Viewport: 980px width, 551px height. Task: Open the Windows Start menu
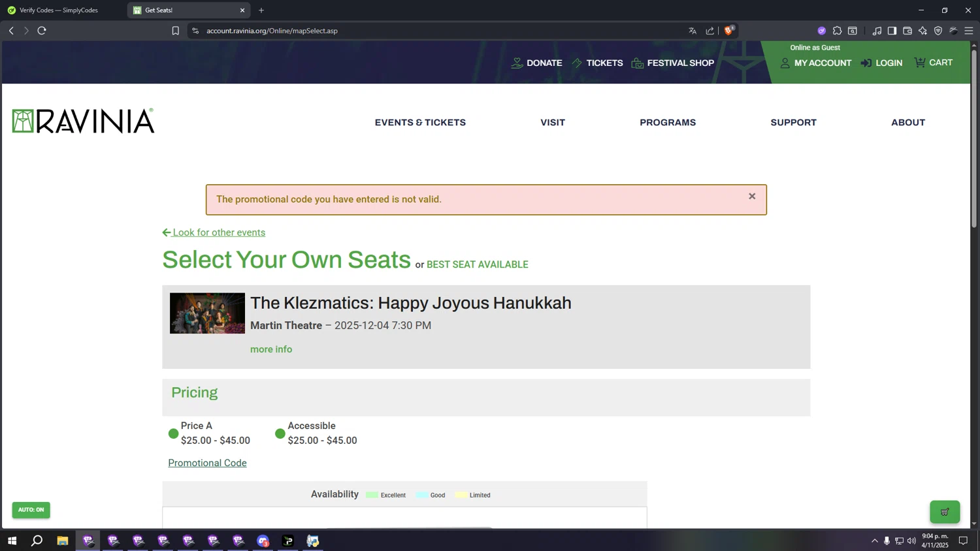[x=12, y=541]
